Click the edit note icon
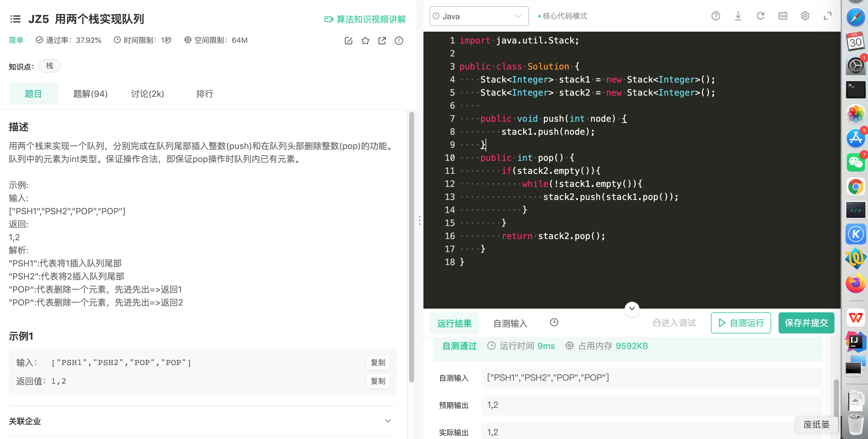Image resolution: width=868 pixels, height=439 pixels. click(348, 41)
